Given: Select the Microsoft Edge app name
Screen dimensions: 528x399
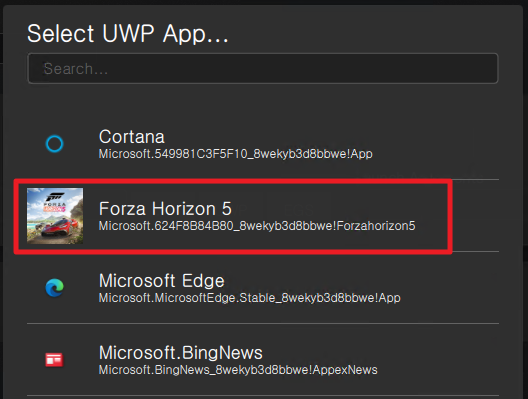Looking at the screenshot, I should click(162, 280).
